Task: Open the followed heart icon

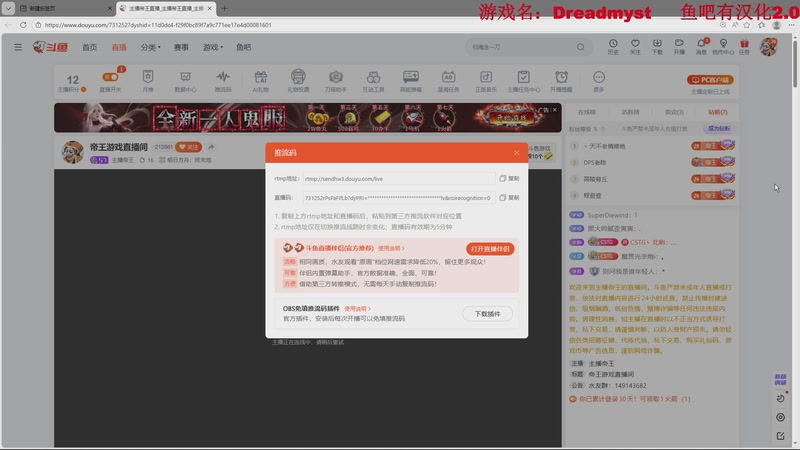Action: (x=635, y=46)
